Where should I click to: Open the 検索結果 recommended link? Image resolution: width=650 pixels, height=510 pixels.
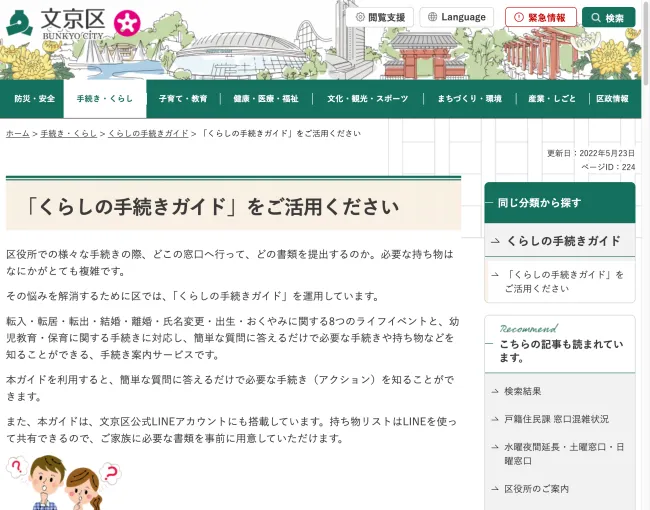(x=522, y=391)
